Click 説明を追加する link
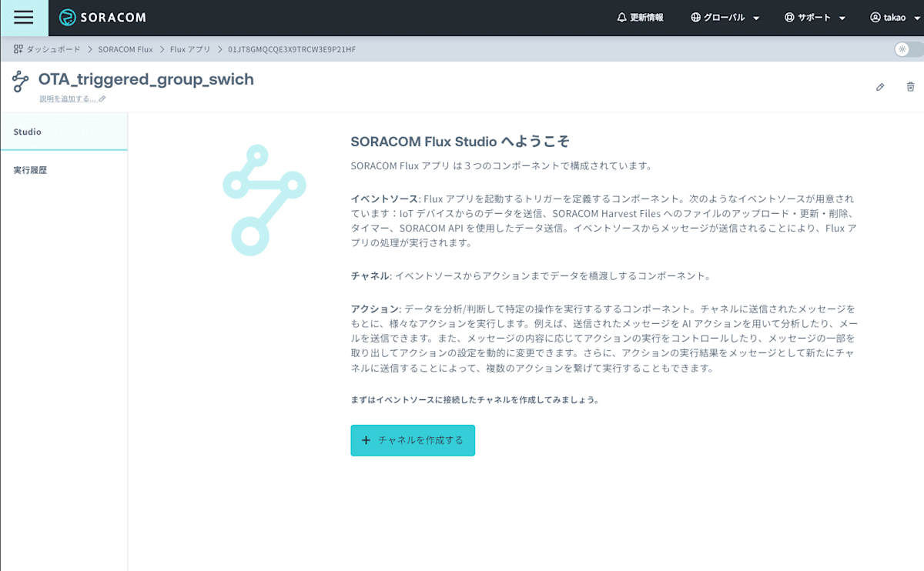 [x=68, y=99]
